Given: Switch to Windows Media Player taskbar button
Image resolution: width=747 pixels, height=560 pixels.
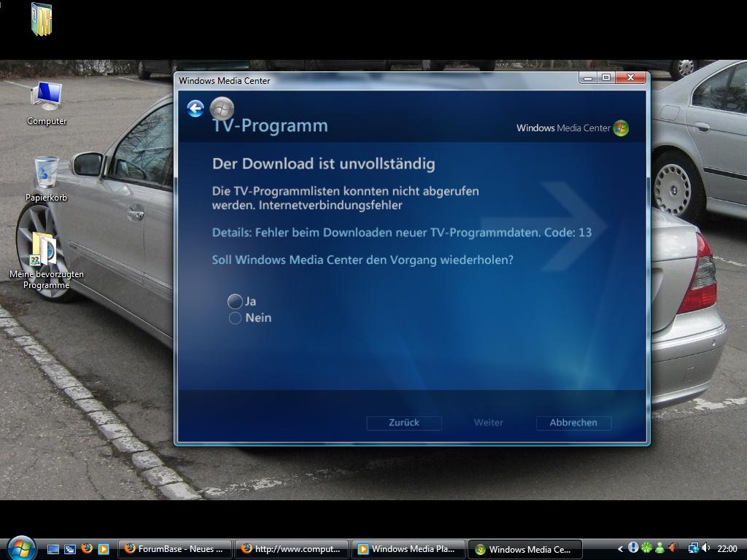Looking at the screenshot, I should pyautogui.click(x=409, y=549).
